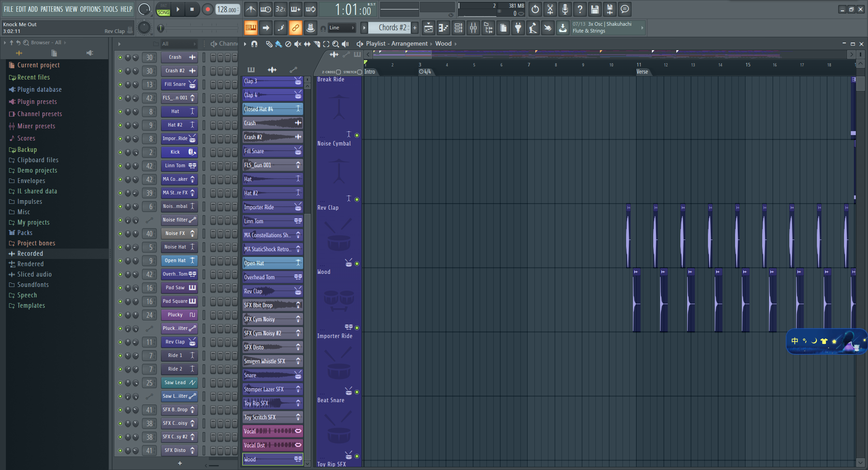Select the Paint brush tool in the Playlist toolbar
The width and height of the screenshot is (868, 470).
(x=278, y=44)
